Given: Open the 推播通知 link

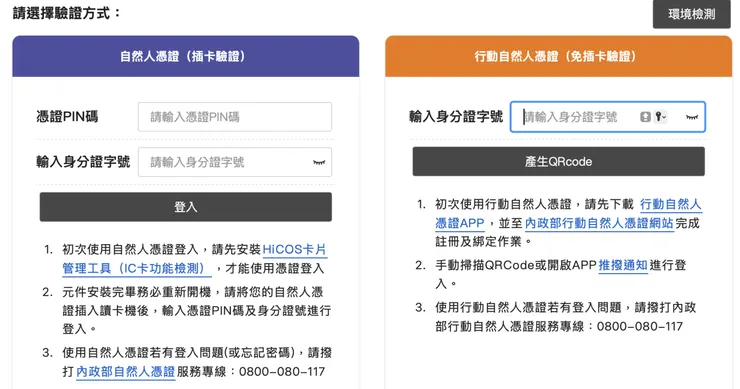Looking at the screenshot, I should 623,265.
